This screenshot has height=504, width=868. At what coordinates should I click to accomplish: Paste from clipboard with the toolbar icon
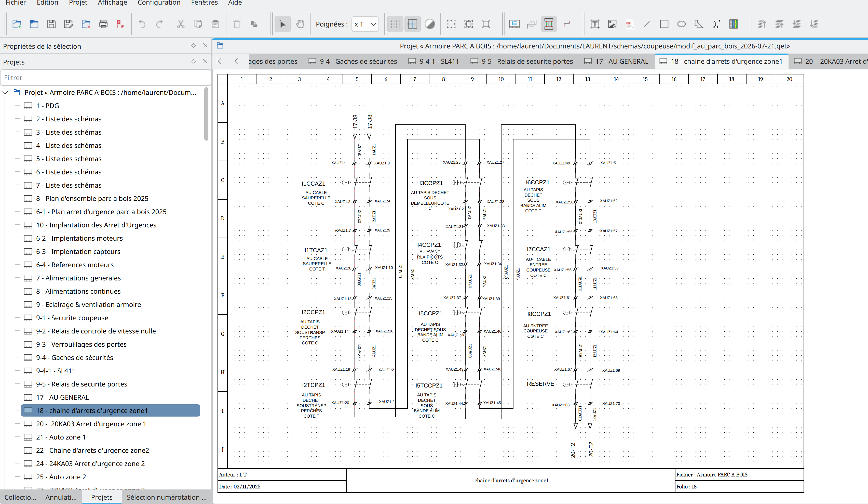(x=216, y=24)
